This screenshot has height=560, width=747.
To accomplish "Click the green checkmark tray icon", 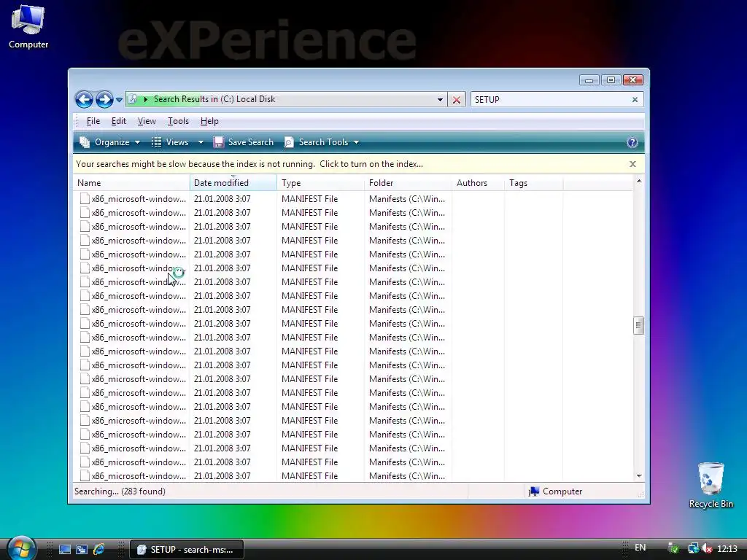I will pos(673,549).
